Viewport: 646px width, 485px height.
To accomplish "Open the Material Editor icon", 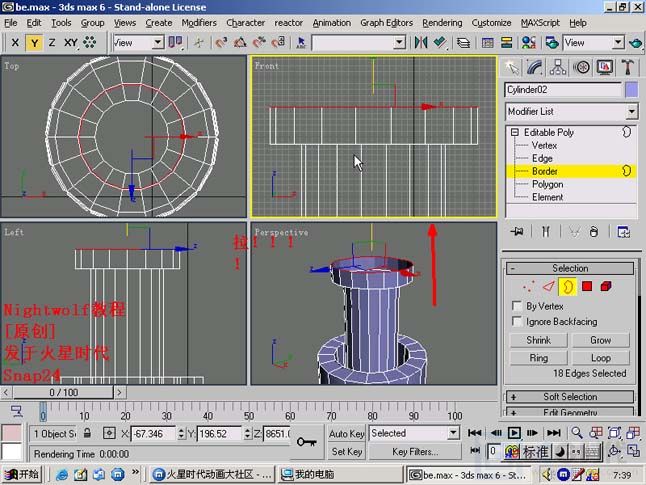I will click(529, 42).
